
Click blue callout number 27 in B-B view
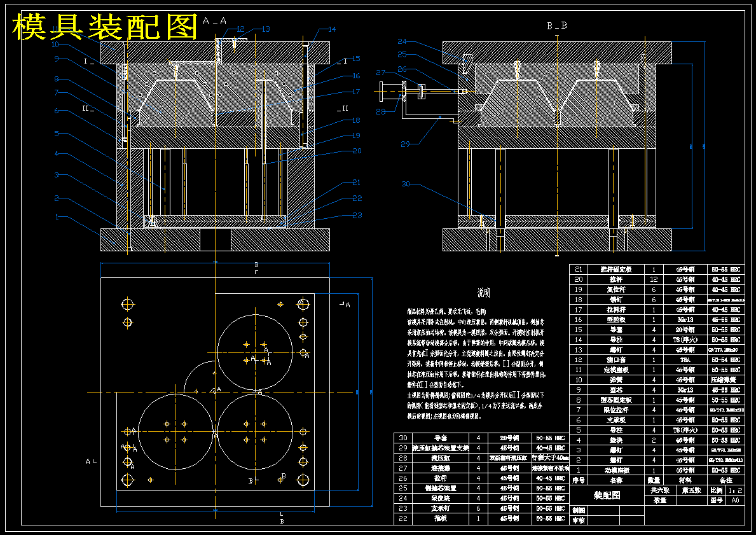381,73
